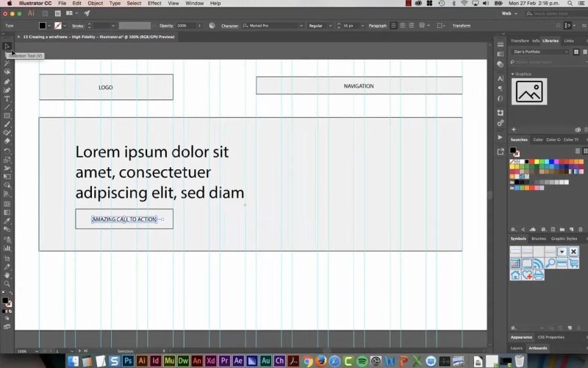Click the printer symbol
588x368 pixels.
point(539,275)
